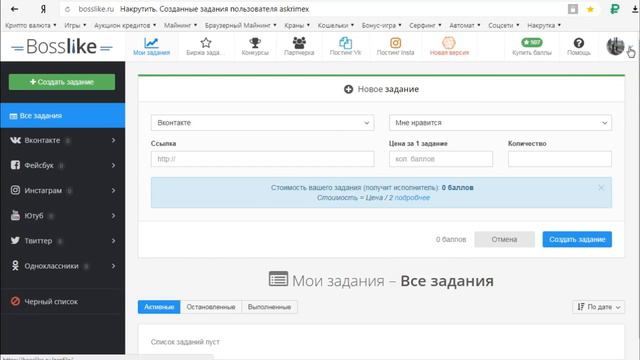The height and width of the screenshot is (360, 640).
Task: Open the Игры bookmarks folder
Action: [75, 25]
